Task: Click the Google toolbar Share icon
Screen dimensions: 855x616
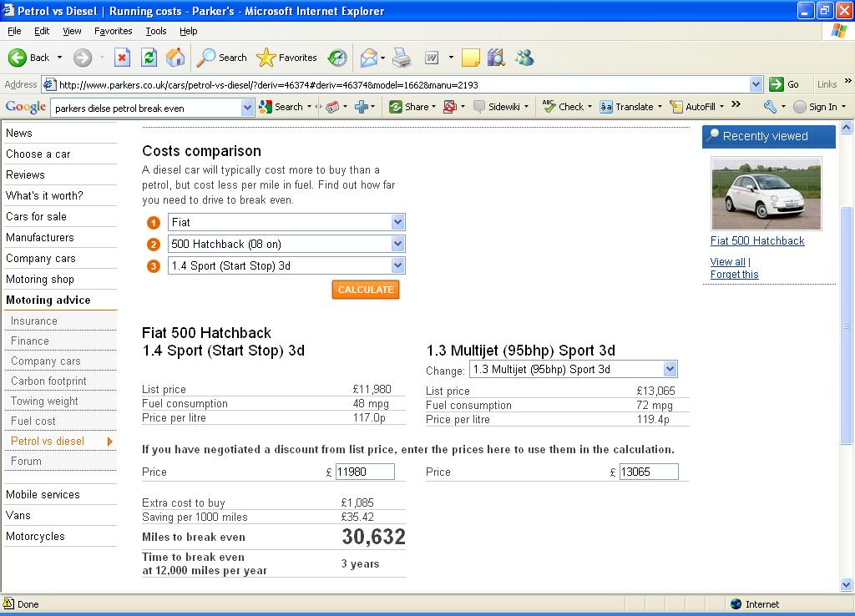Action: click(x=395, y=107)
